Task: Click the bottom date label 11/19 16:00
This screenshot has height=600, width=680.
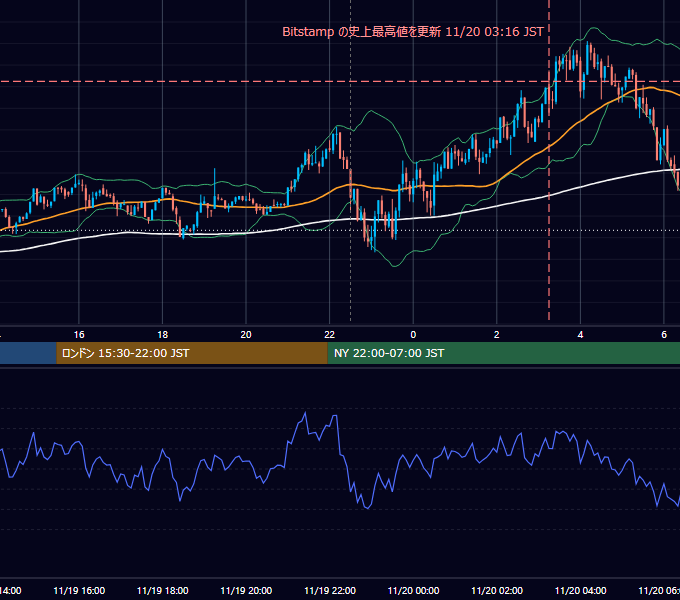Action: click(79, 590)
